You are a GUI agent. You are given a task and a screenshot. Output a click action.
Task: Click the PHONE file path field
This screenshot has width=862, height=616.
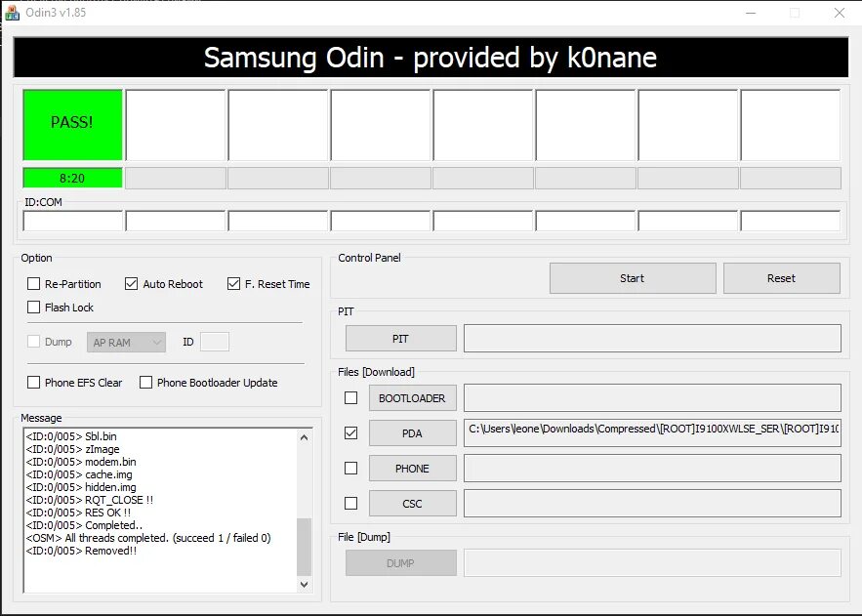coord(652,468)
